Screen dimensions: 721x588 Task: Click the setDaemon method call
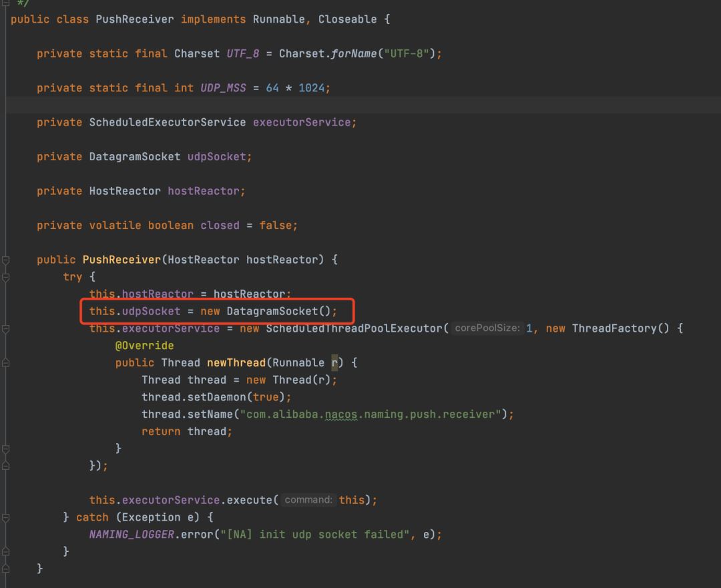click(x=216, y=397)
